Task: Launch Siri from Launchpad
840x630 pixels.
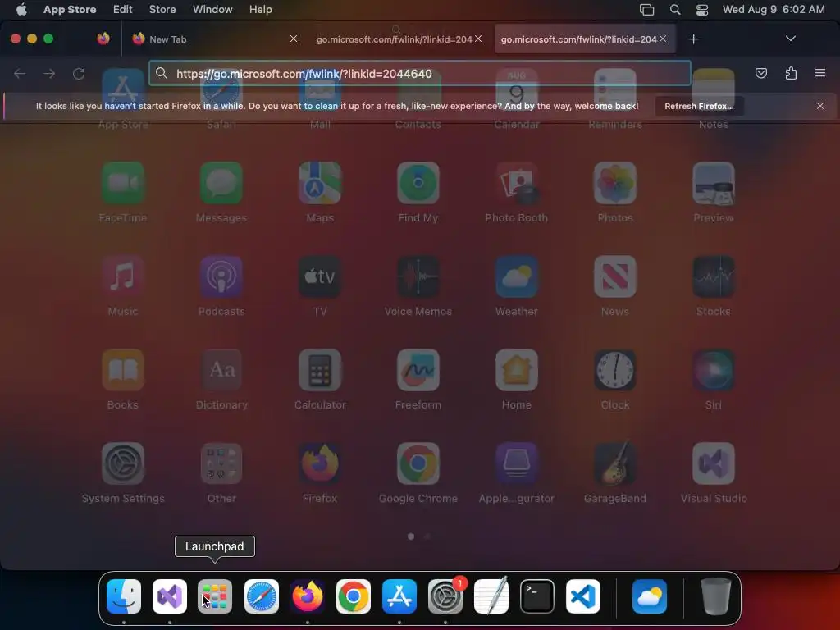Action: (x=714, y=370)
